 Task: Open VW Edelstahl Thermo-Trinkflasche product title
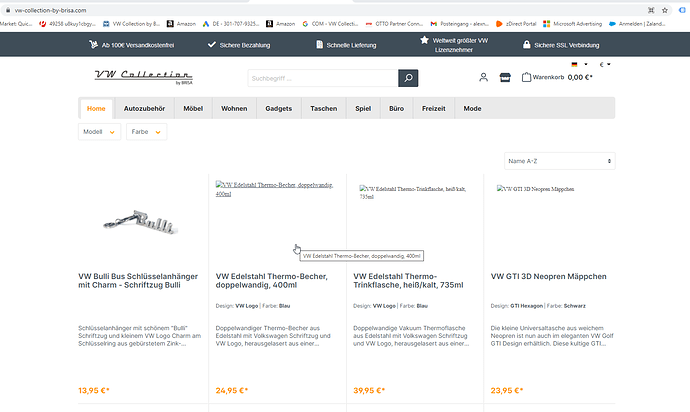click(408, 280)
